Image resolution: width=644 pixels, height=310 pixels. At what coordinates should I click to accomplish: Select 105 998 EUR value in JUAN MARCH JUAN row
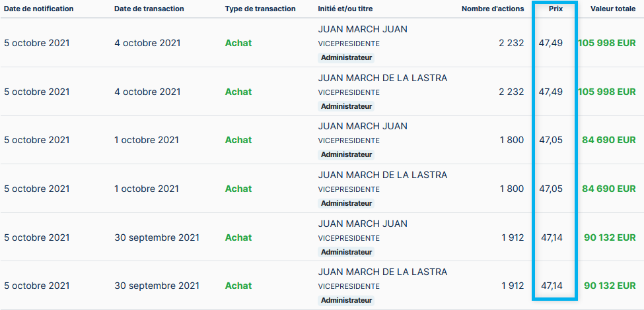(x=606, y=43)
